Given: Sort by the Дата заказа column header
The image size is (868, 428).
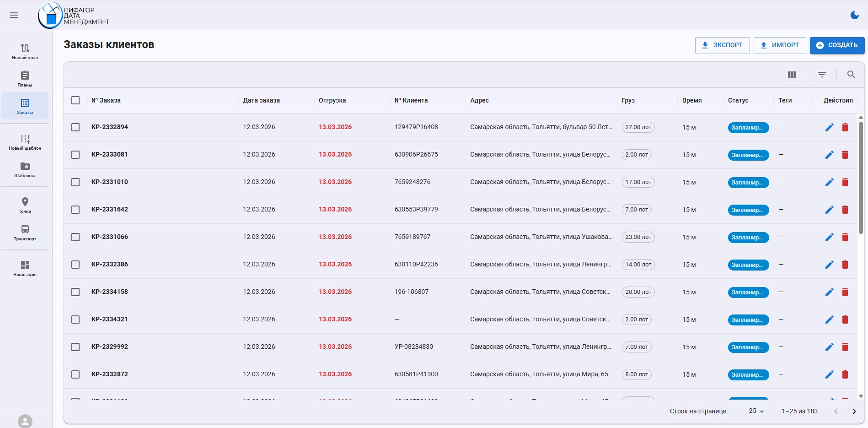Looking at the screenshot, I should [x=262, y=100].
